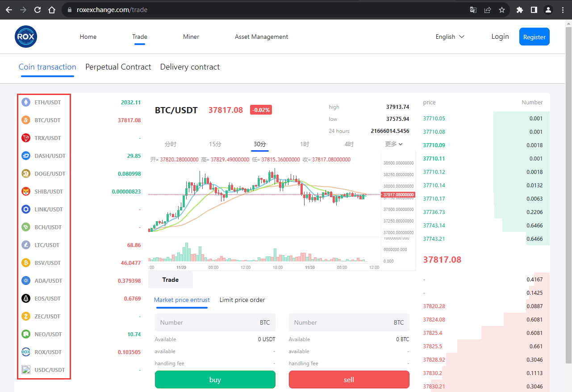This screenshot has height=392, width=572.
Task: Switch to Coin transaction tab
Action: [x=47, y=67]
